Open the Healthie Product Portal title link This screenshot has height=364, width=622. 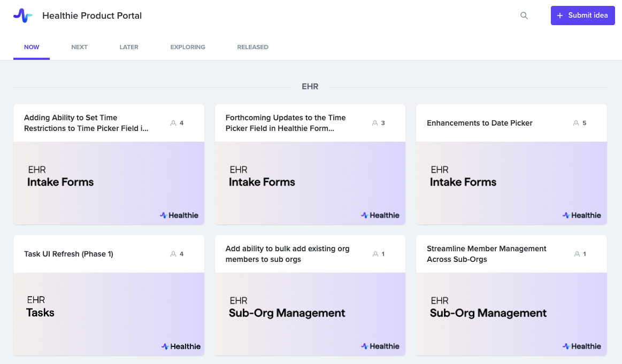(x=92, y=16)
